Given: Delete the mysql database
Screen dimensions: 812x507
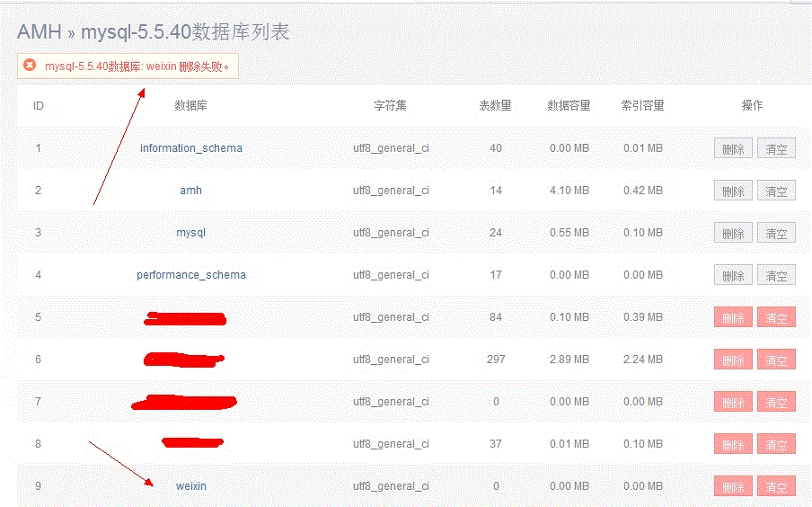Looking at the screenshot, I should tap(733, 234).
